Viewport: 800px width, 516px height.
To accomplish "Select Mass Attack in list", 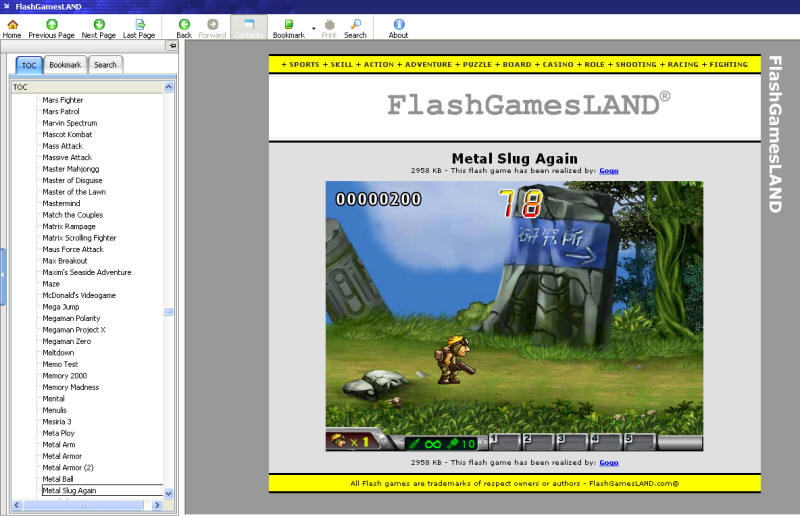I will [x=62, y=146].
